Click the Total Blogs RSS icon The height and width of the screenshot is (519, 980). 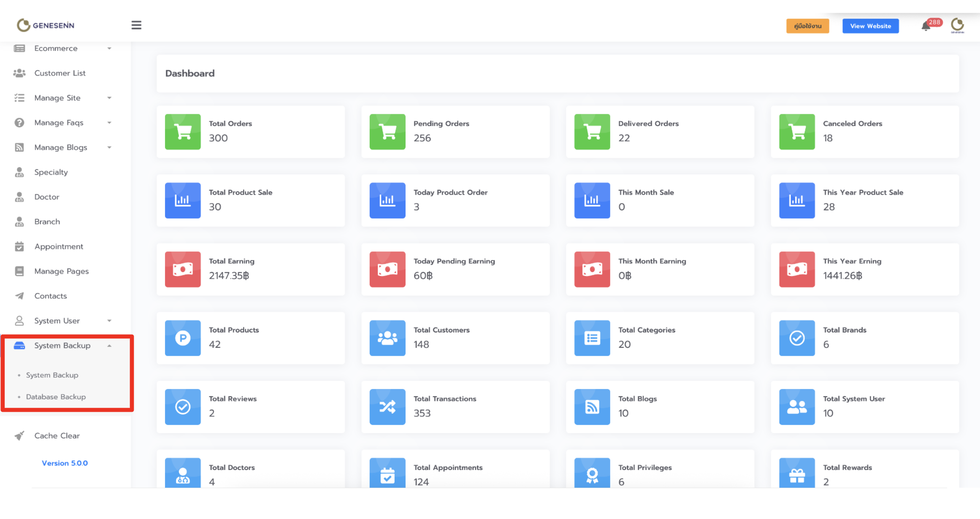click(x=592, y=407)
